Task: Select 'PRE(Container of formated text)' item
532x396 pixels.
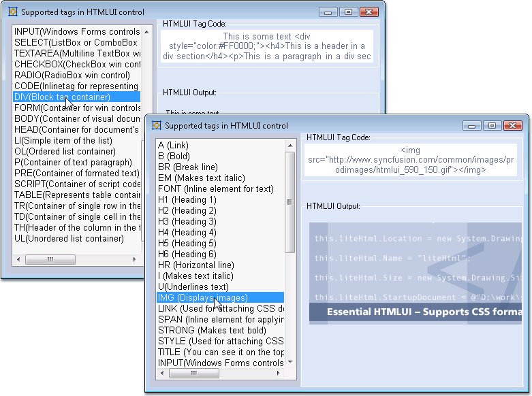Action: point(77,173)
